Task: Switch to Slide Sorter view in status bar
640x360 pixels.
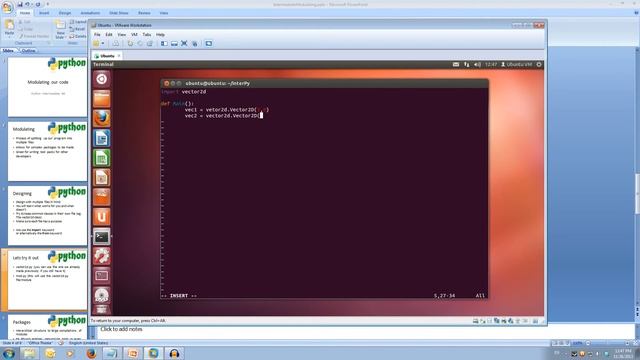Action: coord(561,343)
